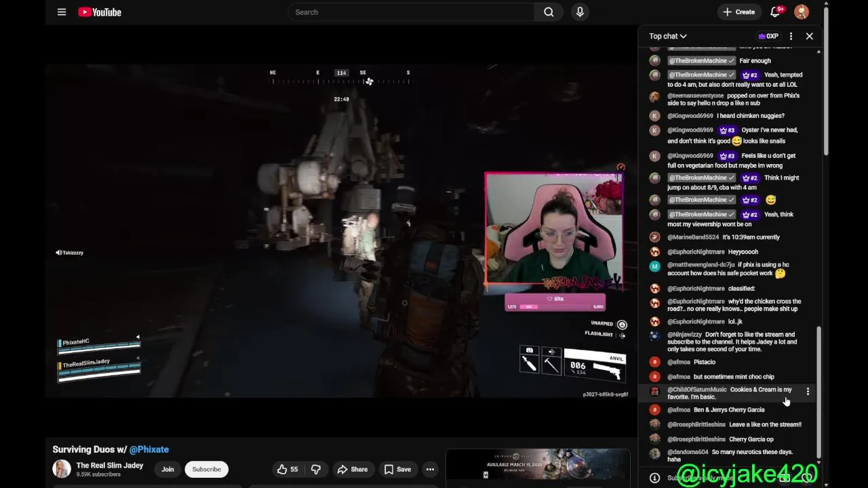Click the Join membership button
The height and width of the screenshot is (488, 868).
(167, 469)
